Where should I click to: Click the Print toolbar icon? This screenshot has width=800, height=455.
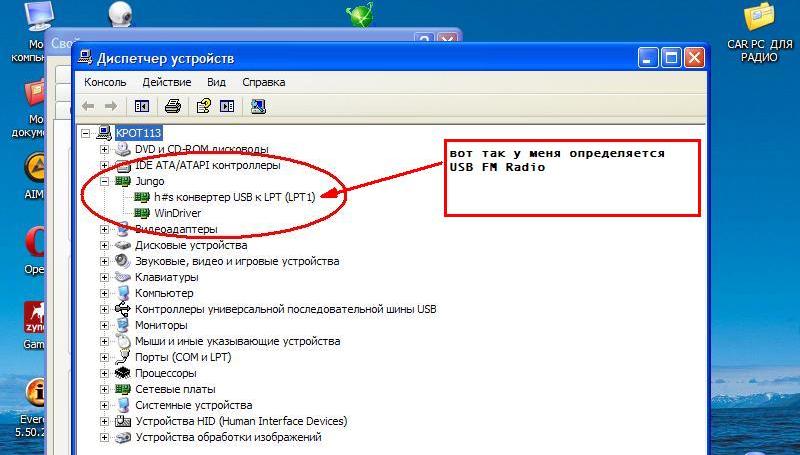[x=173, y=106]
